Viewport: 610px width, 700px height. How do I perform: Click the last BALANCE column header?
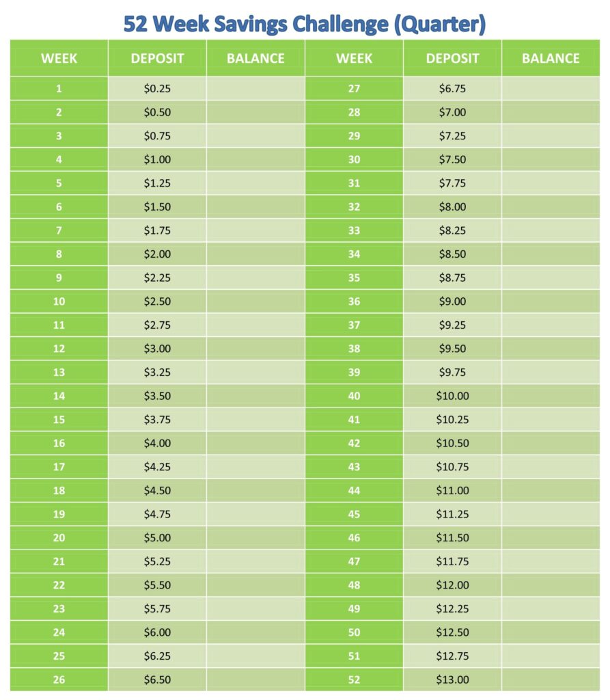[551, 58]
